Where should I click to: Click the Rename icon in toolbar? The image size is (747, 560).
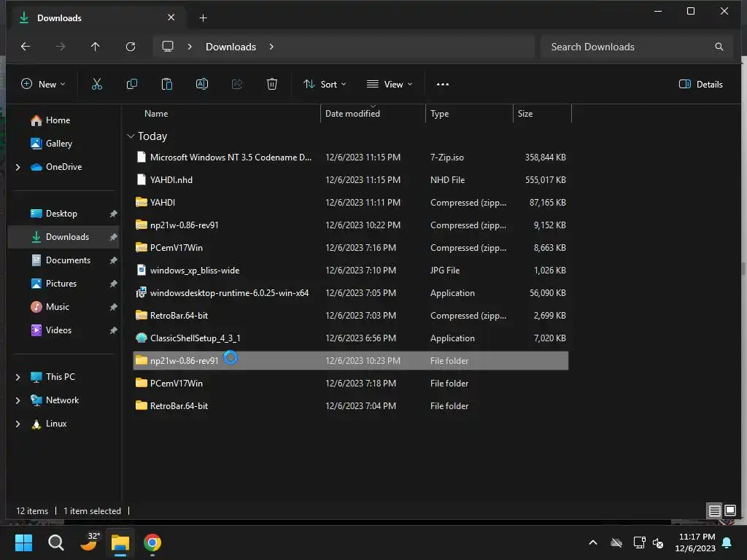(202, 85)
